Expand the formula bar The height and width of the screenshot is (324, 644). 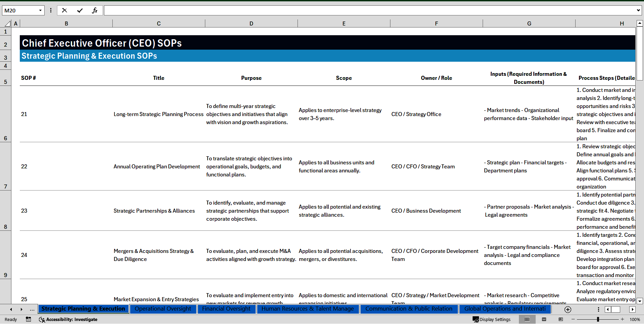(638, 10)
